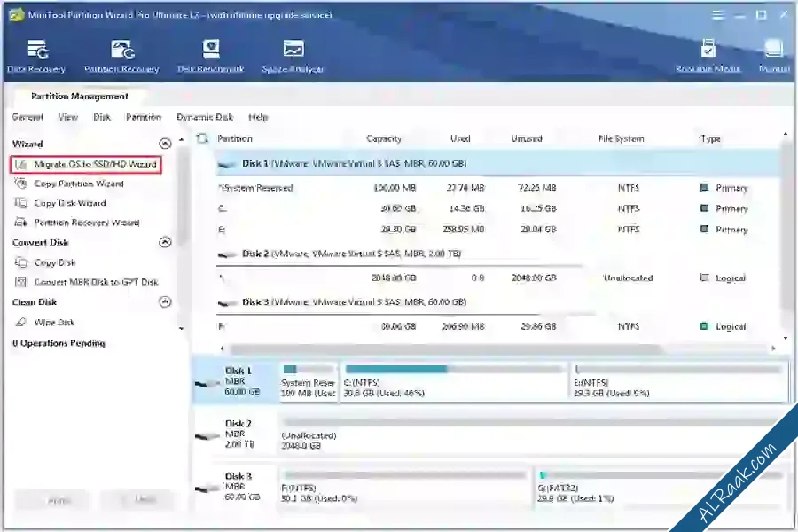Sort by Unused column header
Image resolution: width=798 pixels, height=532 pixels.
527,138
